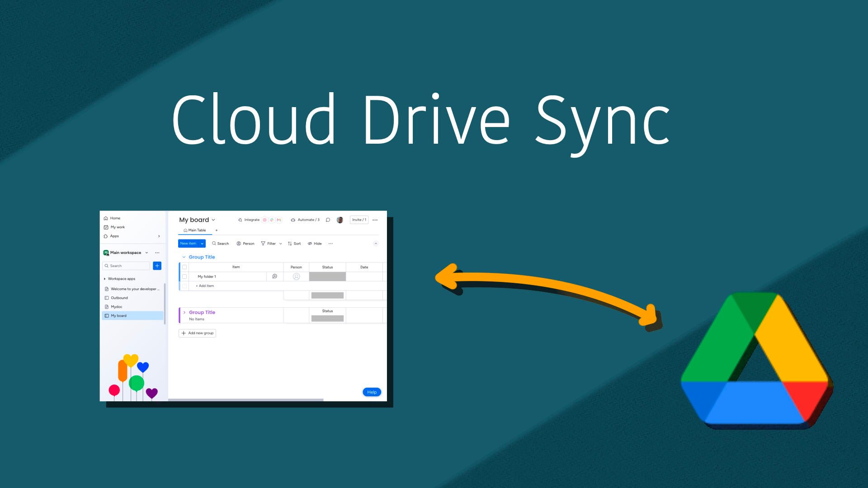The width and height of the screenshot is (868, 488).
Task: Click the blue Help button
Action: 372,392
